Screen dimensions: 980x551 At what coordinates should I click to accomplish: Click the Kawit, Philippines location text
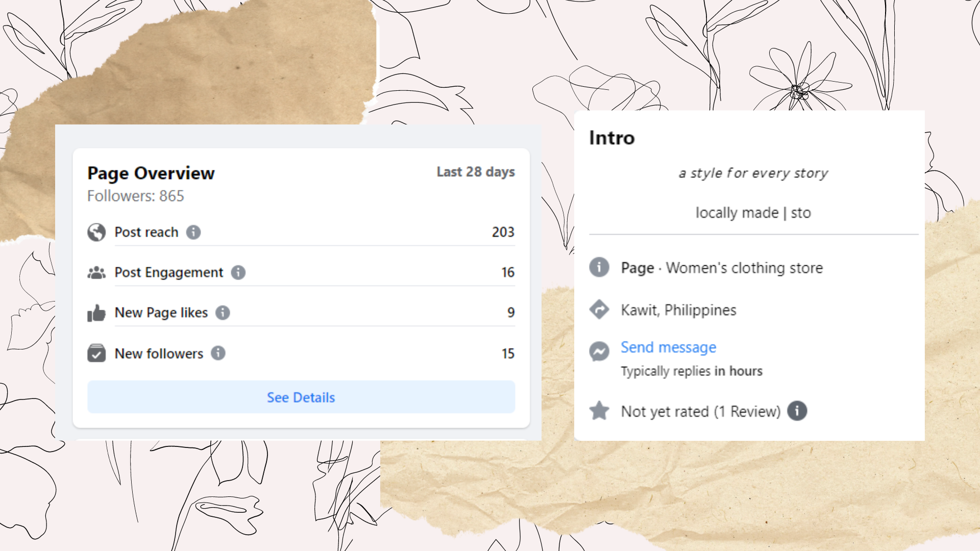coord(678,310)
